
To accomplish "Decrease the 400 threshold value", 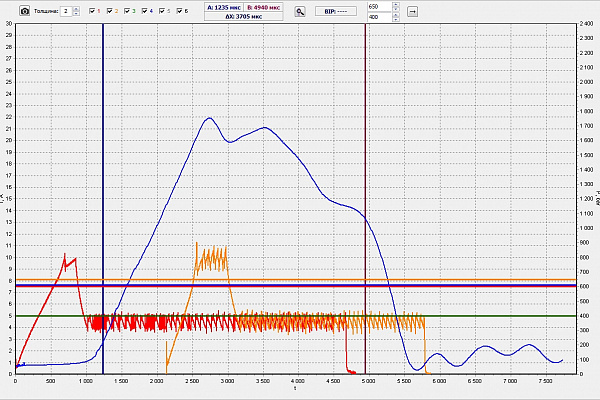I will tap(396, 20).
